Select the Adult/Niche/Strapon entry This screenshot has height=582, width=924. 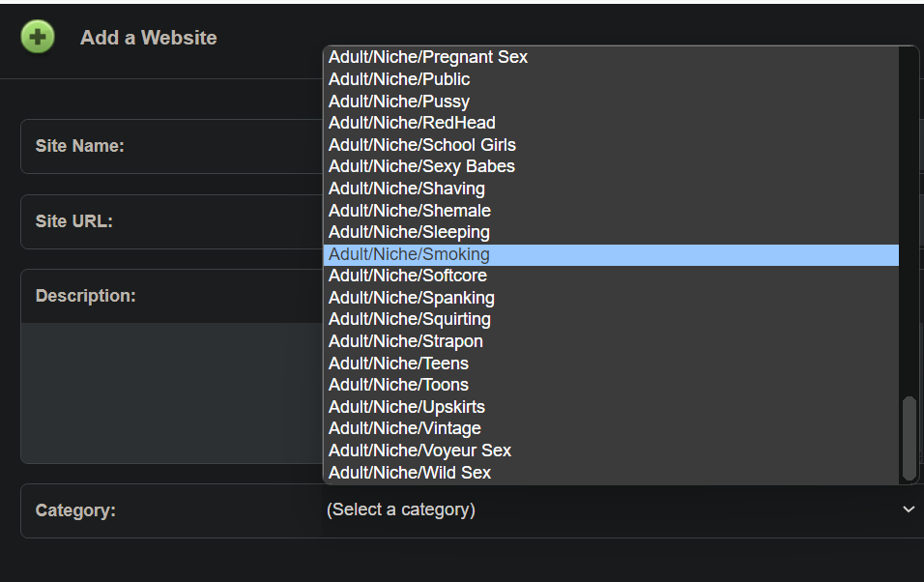coord(405,341)
